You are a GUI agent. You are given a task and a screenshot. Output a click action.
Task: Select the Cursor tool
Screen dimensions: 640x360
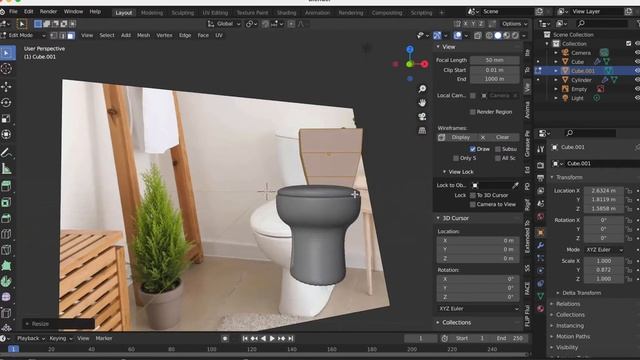(x=7, y=69)
